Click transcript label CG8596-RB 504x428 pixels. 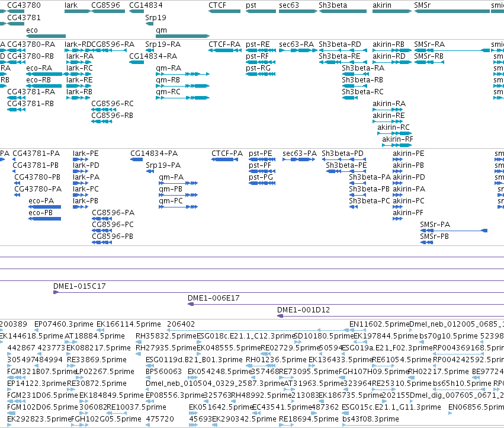(x=112, y=116)
